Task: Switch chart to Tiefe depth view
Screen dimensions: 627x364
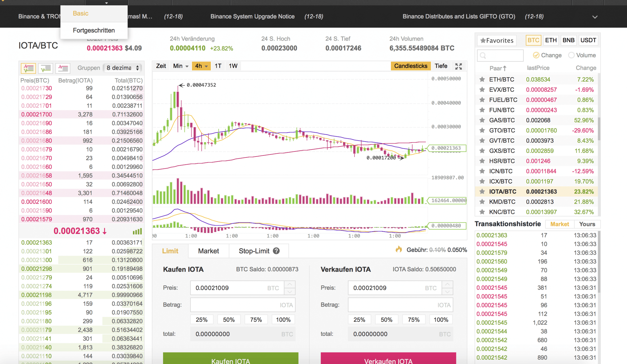Action: click(x=441, y=66)
